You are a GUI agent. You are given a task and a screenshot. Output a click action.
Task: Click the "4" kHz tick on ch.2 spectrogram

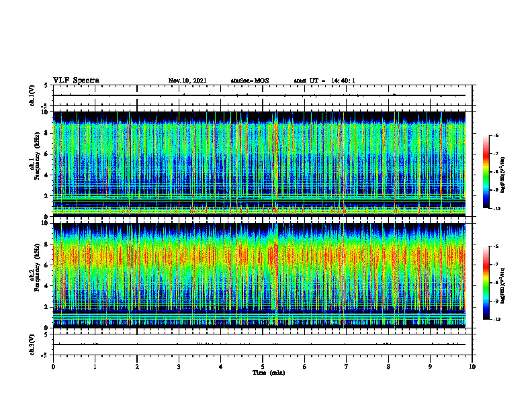click(x=47, y=286)
